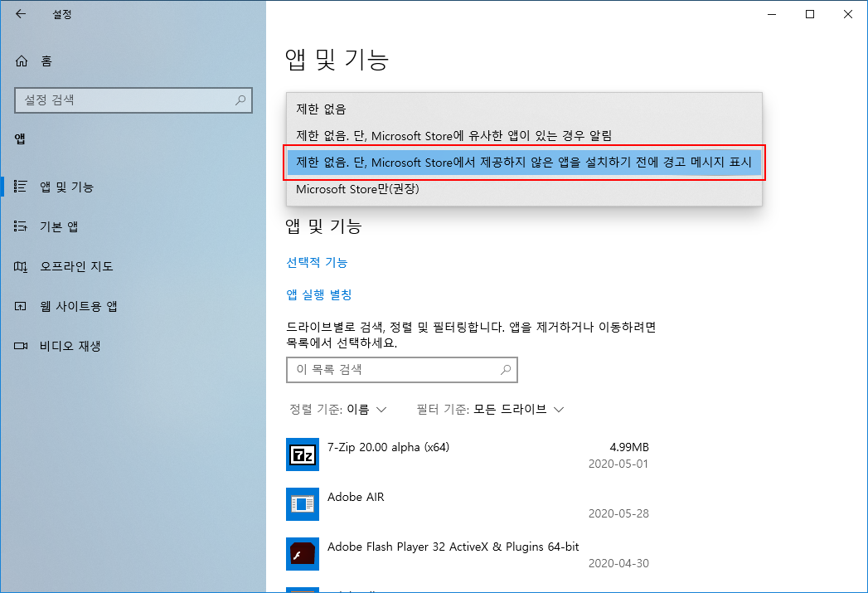
Task: Click the 이 목록 검색 input field
Action: [402, 369]
